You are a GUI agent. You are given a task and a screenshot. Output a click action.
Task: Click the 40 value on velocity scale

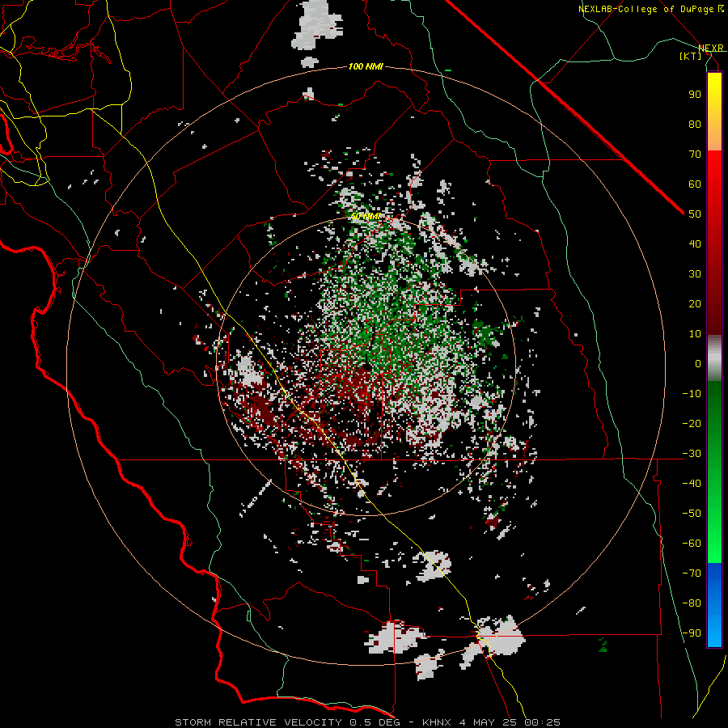tap(695, 243)
